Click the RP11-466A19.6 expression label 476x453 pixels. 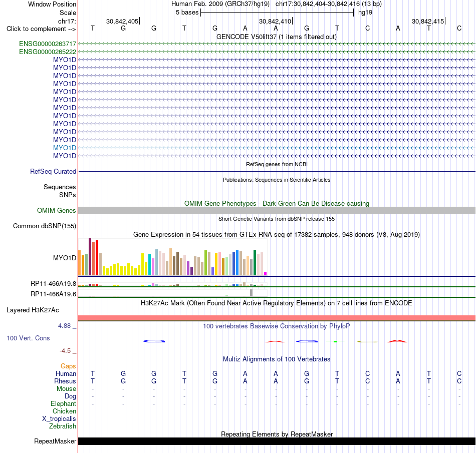pyautogui.click(x=53, y=294)
